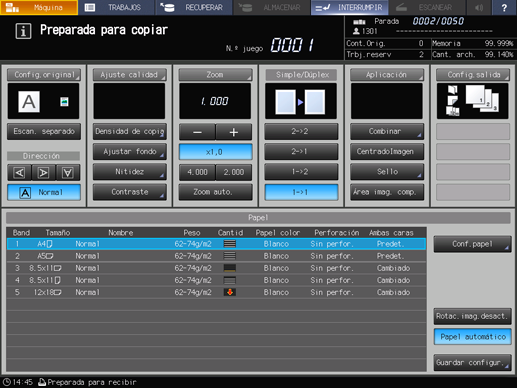Click the 1.000 zoom value display
Viewport: 517px width, 388px height.
215,101
